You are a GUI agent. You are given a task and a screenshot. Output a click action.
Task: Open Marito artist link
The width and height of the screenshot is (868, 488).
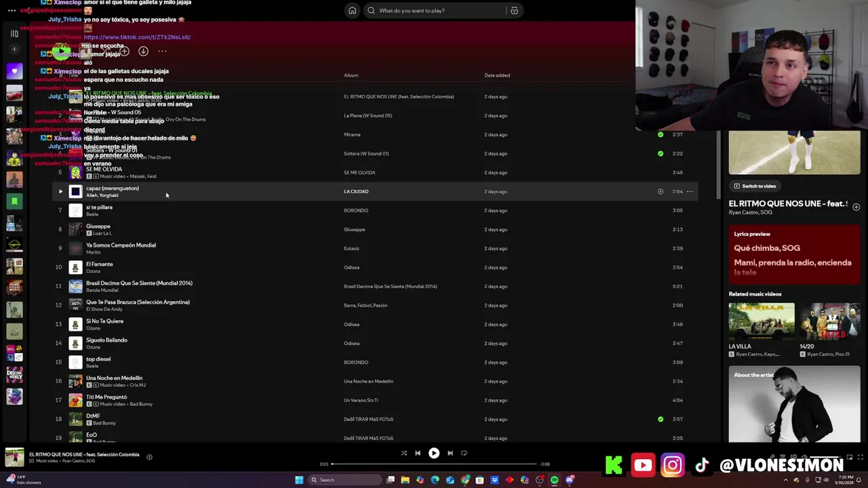point(93,252)
